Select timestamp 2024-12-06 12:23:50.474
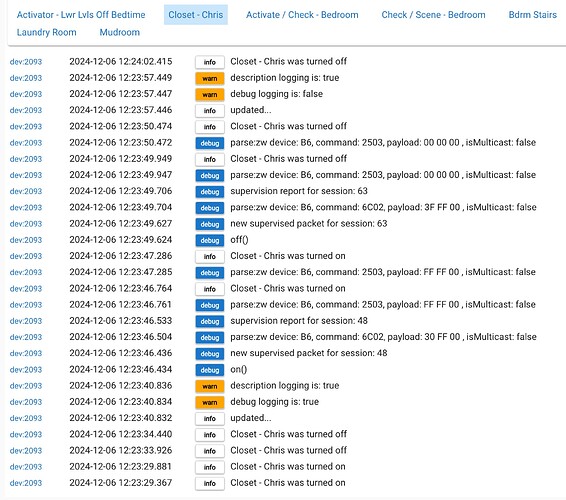The image size is (566, 500). pyautogui.click(x=121, y=126)
